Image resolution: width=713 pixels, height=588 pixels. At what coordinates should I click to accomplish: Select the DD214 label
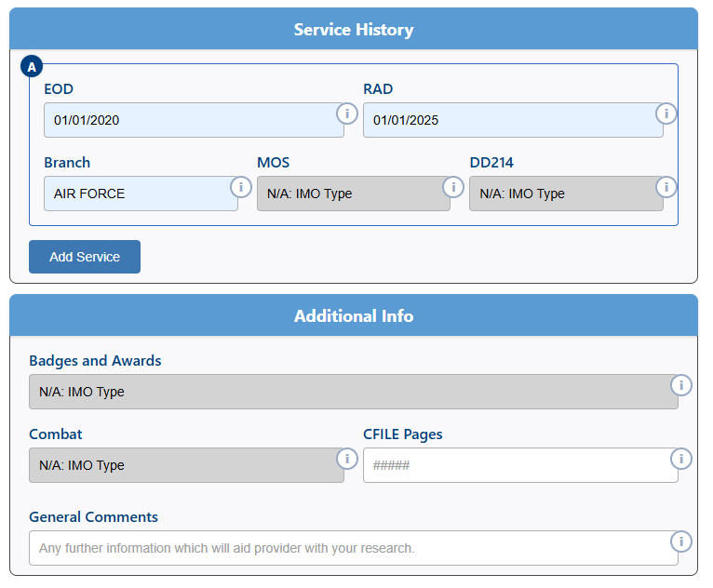click(491, 163)
